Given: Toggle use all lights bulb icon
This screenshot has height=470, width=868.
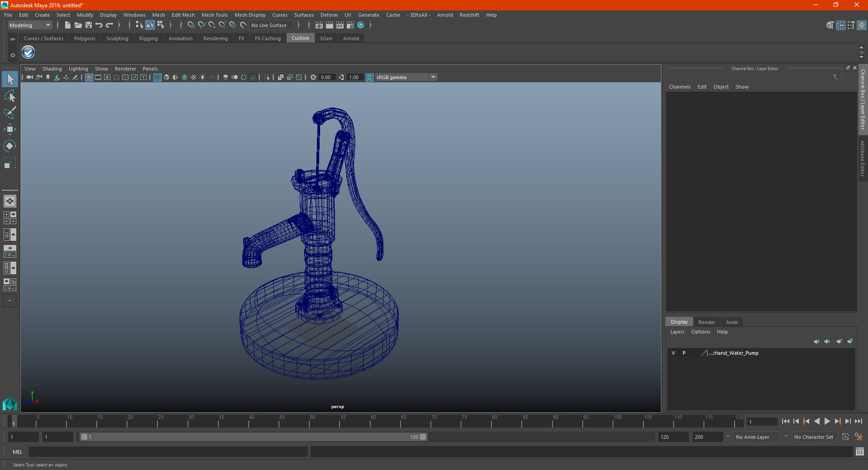Looking at the screenshot, I should click(x=203, y=77).
